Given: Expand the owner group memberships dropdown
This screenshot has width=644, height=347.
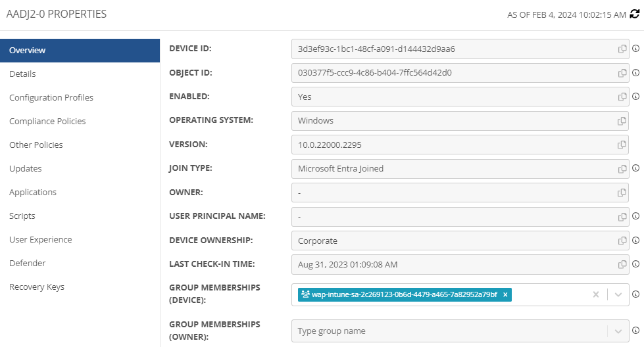Looking at the screenshot, I should click(x=618, y=331).
